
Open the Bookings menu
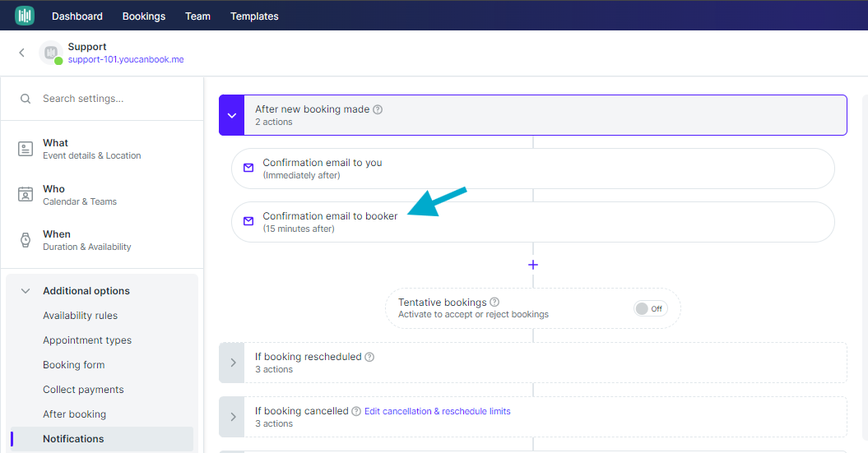pyautogui.click(x=144, y=16)
